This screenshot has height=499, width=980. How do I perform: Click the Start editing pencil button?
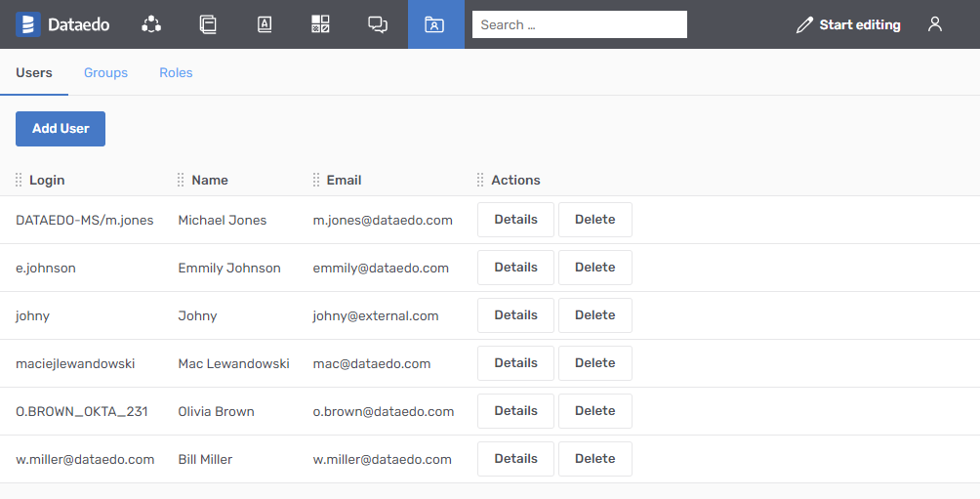click(847, 24)
